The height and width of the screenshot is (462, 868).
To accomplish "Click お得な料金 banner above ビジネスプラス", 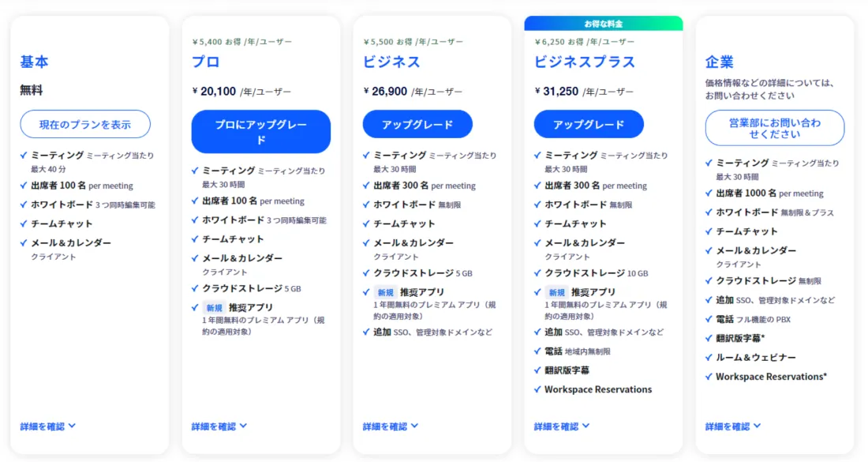I will click(x=604, y=23).
